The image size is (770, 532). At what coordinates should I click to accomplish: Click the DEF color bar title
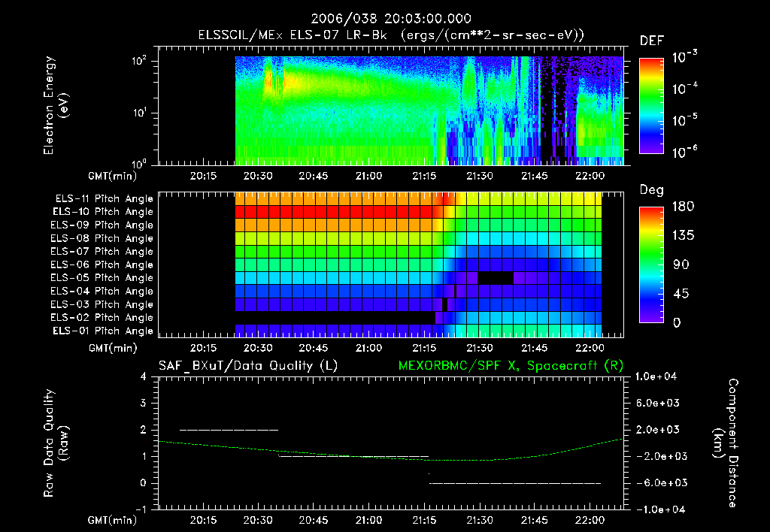coord(652,41)
